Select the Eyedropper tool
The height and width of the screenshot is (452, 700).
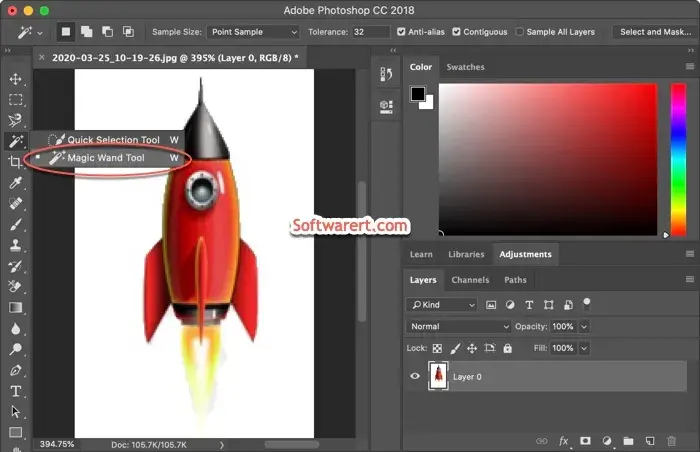[x=16, y=183]
